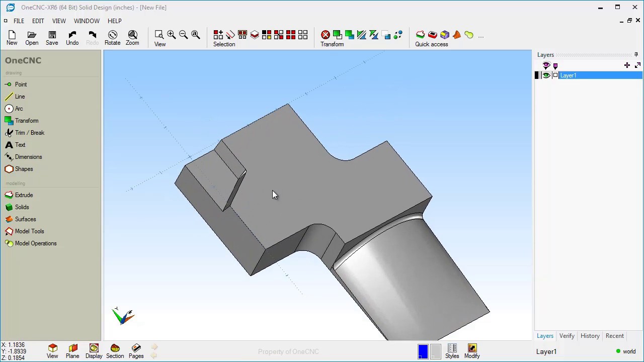This screenshot has height=362, width=644.
Task: Switch to the History tab
Action: (x=590, y=336)
